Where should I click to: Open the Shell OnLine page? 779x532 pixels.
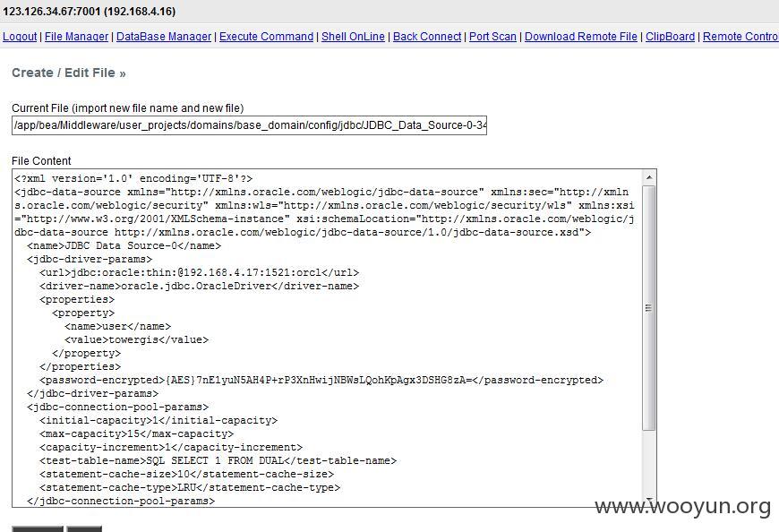[353, 37]
